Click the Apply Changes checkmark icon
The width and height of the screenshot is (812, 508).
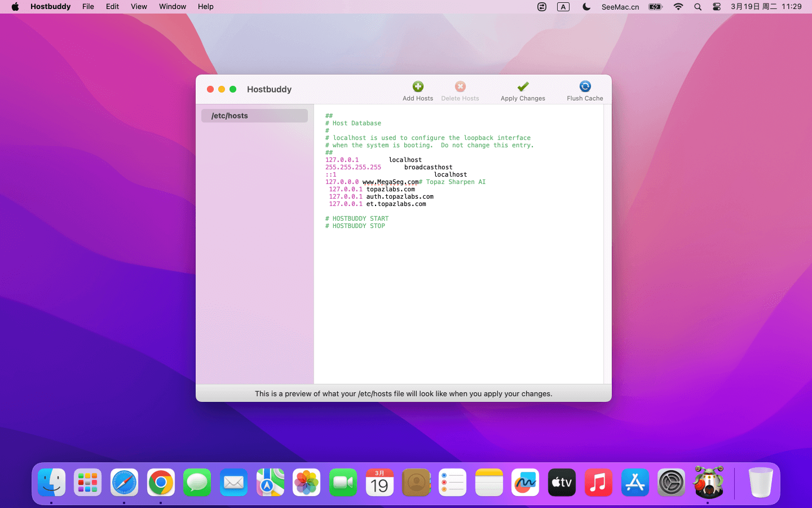(523, 86)
